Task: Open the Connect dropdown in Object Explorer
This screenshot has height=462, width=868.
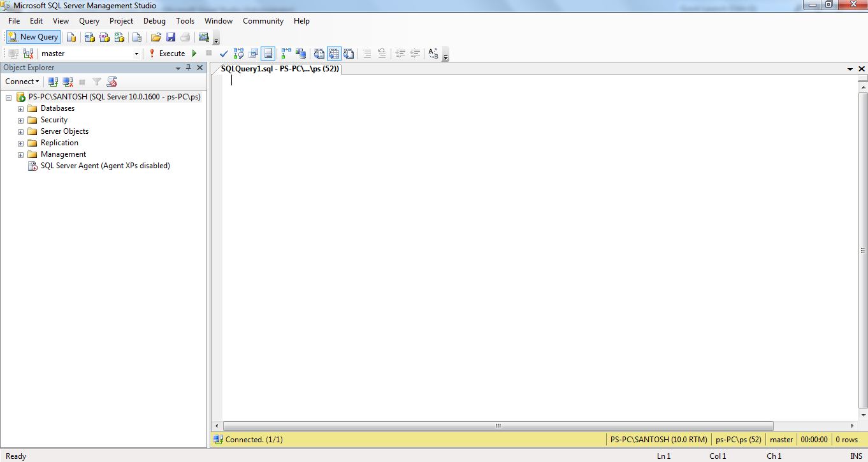Action: coord(22,82)
